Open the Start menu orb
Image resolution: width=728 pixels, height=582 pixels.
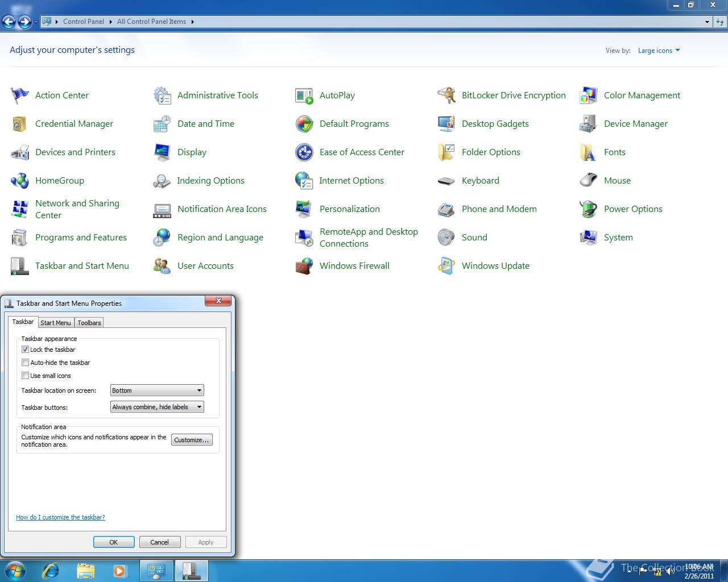[15, 571]
